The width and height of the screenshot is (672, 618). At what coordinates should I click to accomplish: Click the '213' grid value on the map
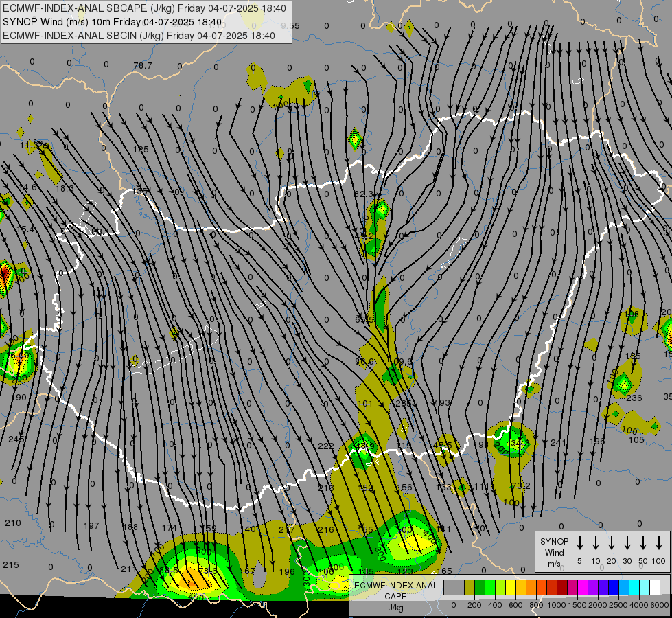click(326, 488)
